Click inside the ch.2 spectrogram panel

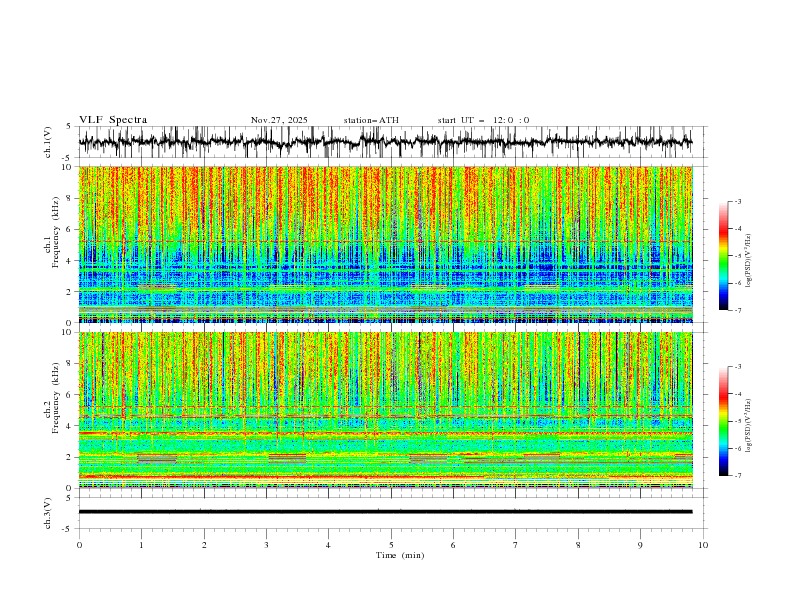tap(386, 410)
